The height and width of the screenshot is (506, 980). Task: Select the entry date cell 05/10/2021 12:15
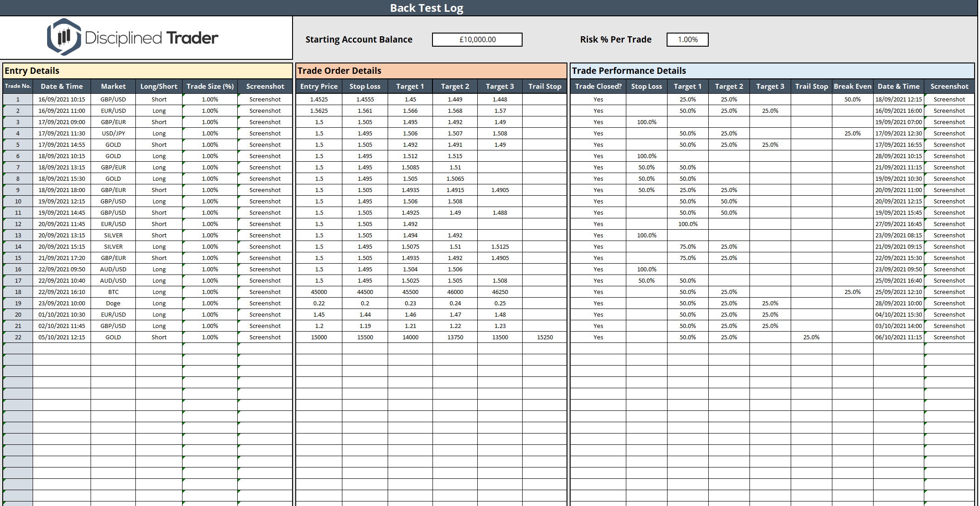point(62,337)
